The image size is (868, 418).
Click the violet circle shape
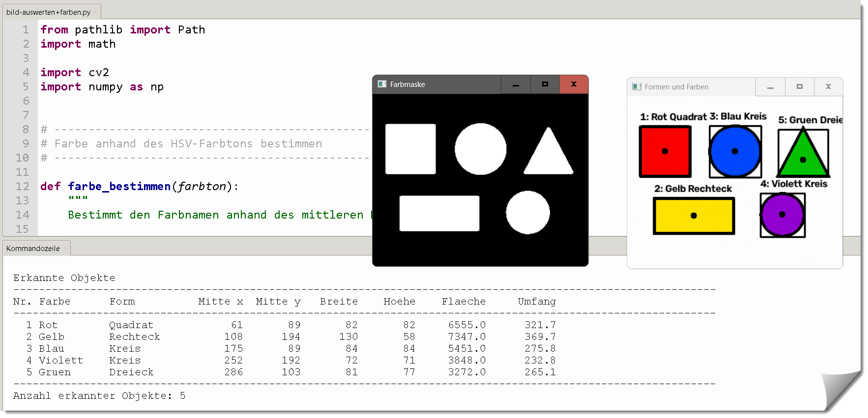point(782,215)
